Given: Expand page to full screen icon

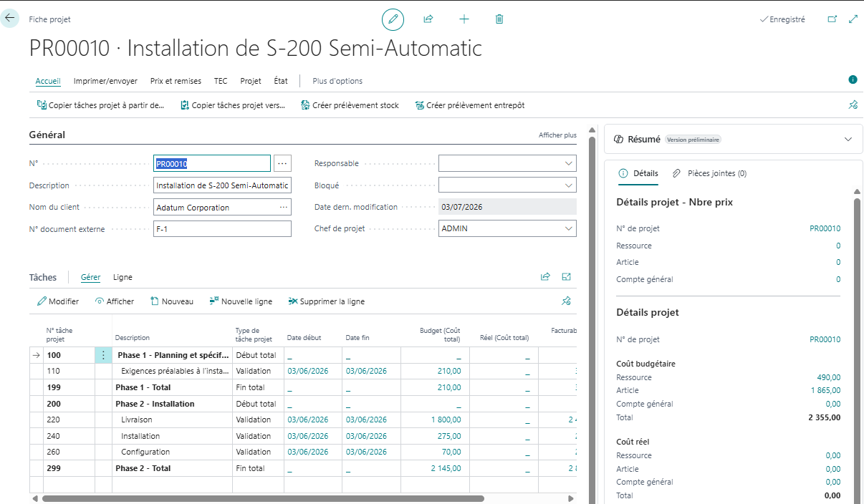Looking at the screenshot, I should (853, 19).
